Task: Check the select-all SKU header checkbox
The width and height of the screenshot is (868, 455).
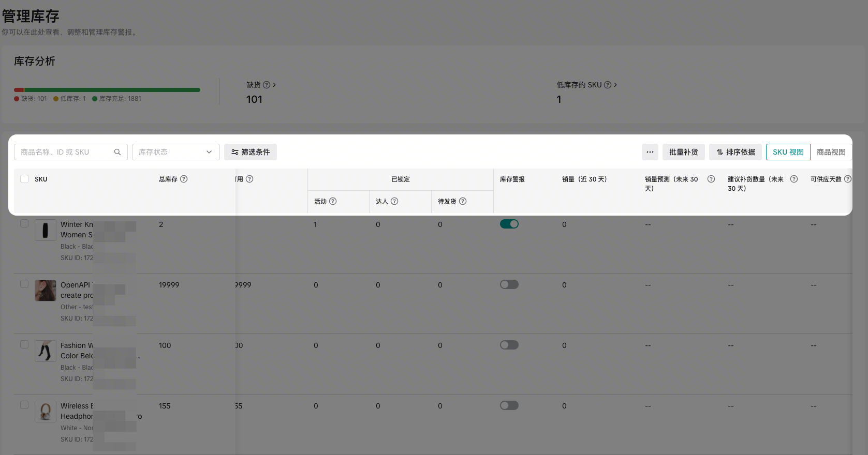Action: [24, 179]
